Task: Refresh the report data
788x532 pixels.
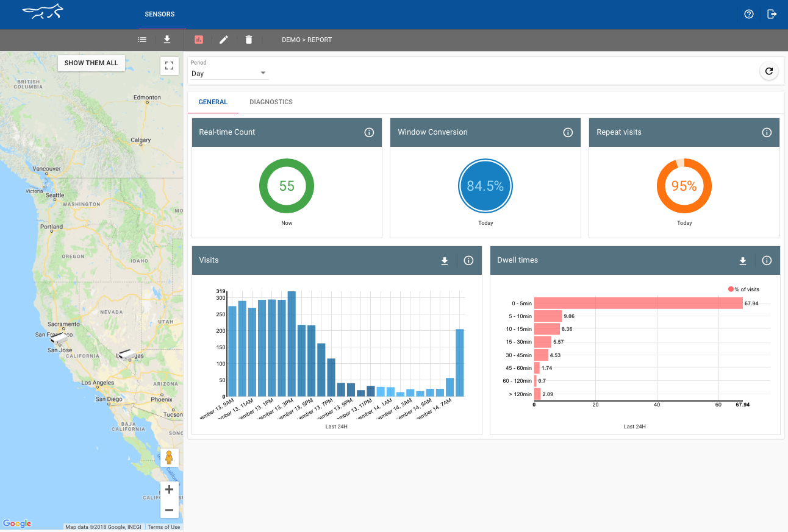Action: pyautogui.click(x=769, y=71)
